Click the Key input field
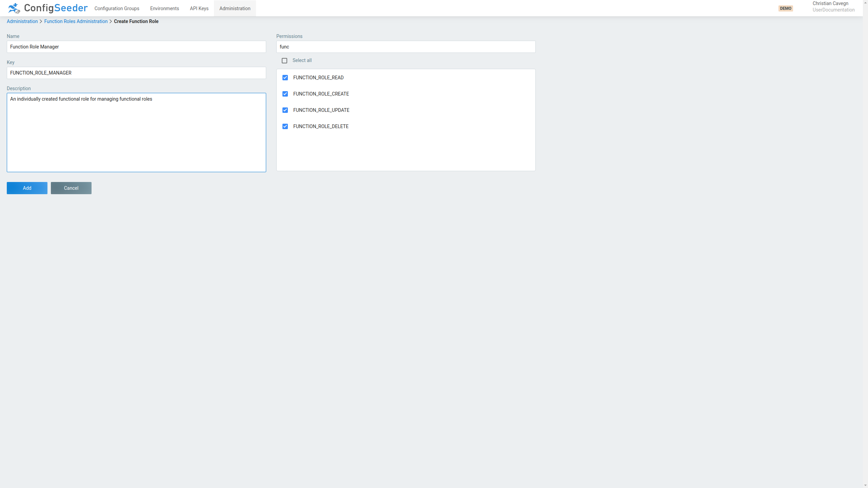 coord(136,73)
